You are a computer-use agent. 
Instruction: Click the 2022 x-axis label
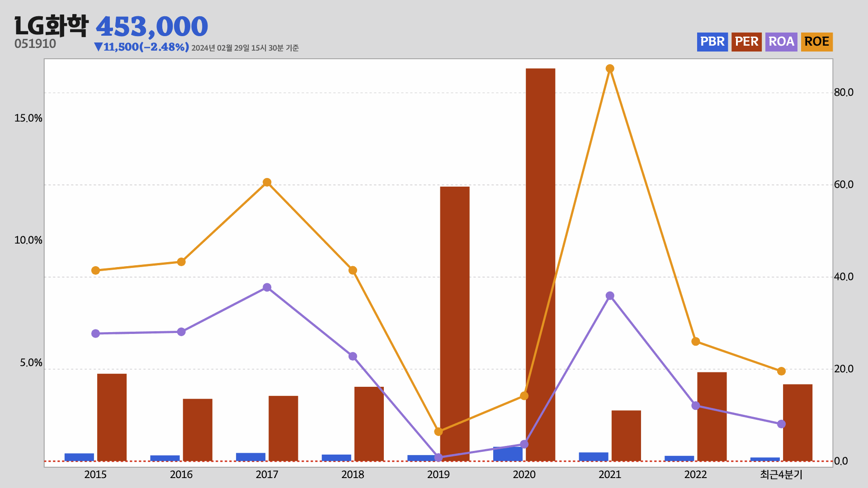(695, 474)
